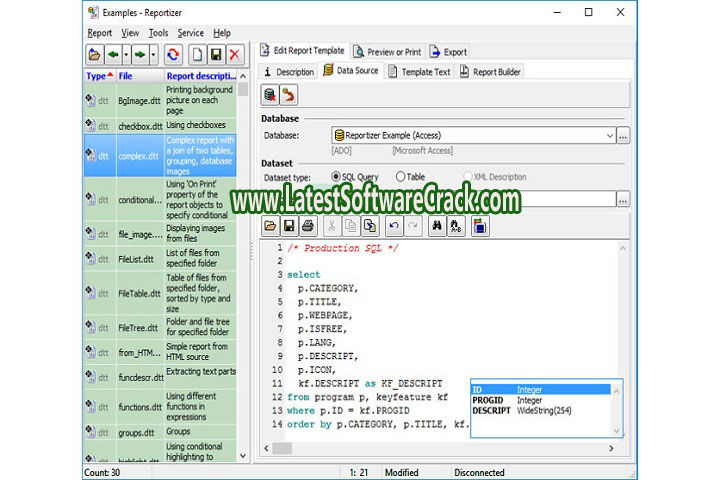Select the FileList.dtt report row

[160, 259]
